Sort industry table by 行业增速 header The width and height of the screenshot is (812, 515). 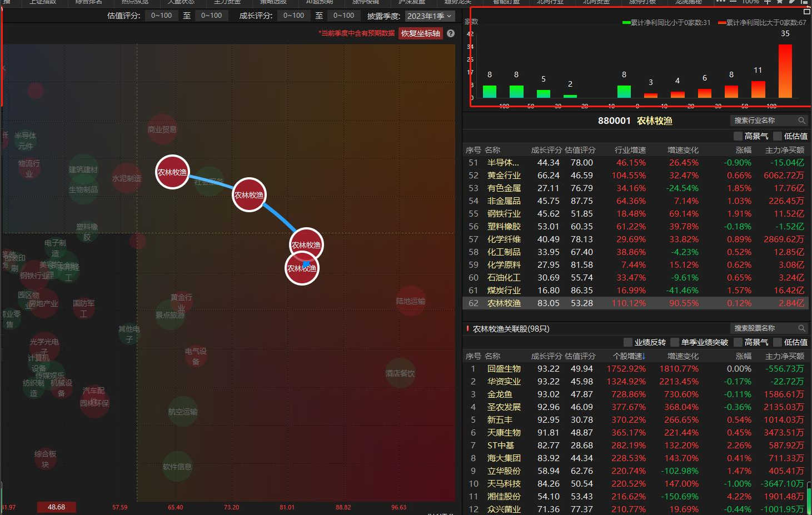pyautogui.click(x=630, y=150)
